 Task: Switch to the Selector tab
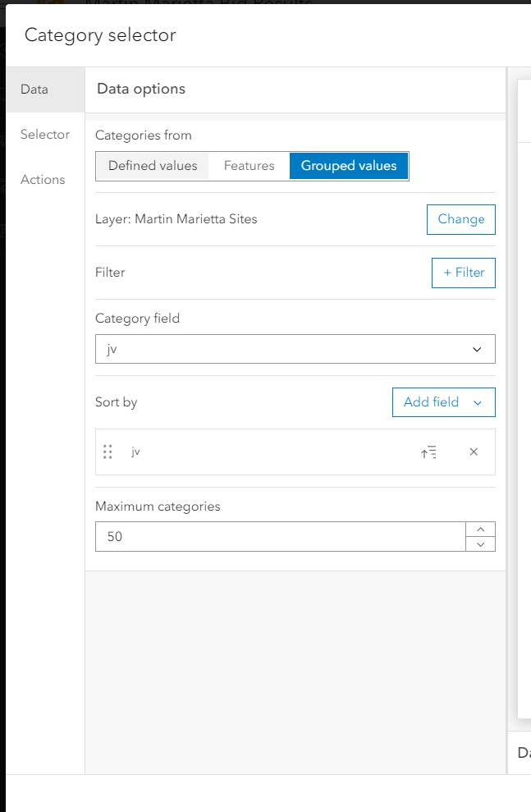[x=45, y=134]
